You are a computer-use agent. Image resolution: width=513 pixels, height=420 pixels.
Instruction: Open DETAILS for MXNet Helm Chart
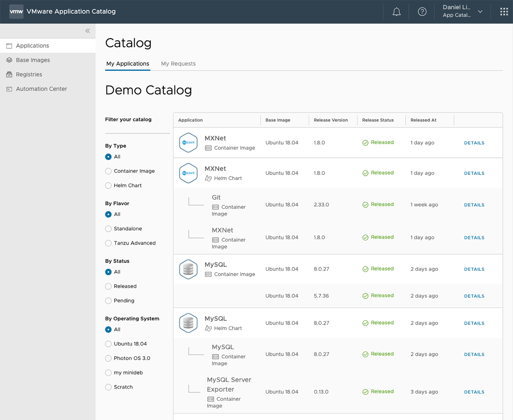[474, 173]
